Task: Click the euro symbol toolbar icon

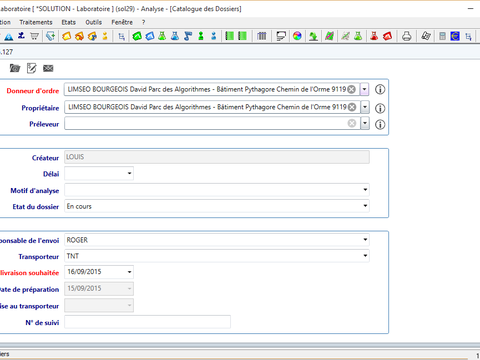Action: pyautogui.click(x=455, y=36)
